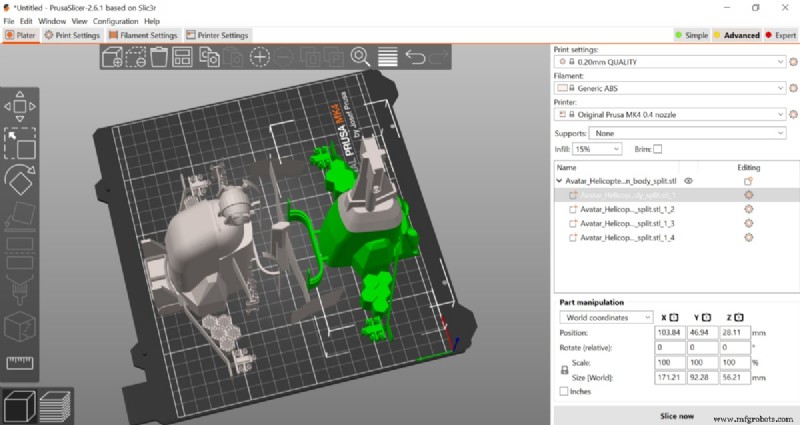Viewport: 800px width, 425px height.
Task: Open the Edit menu
Action: pyautogui.click(x=26, y=21)
